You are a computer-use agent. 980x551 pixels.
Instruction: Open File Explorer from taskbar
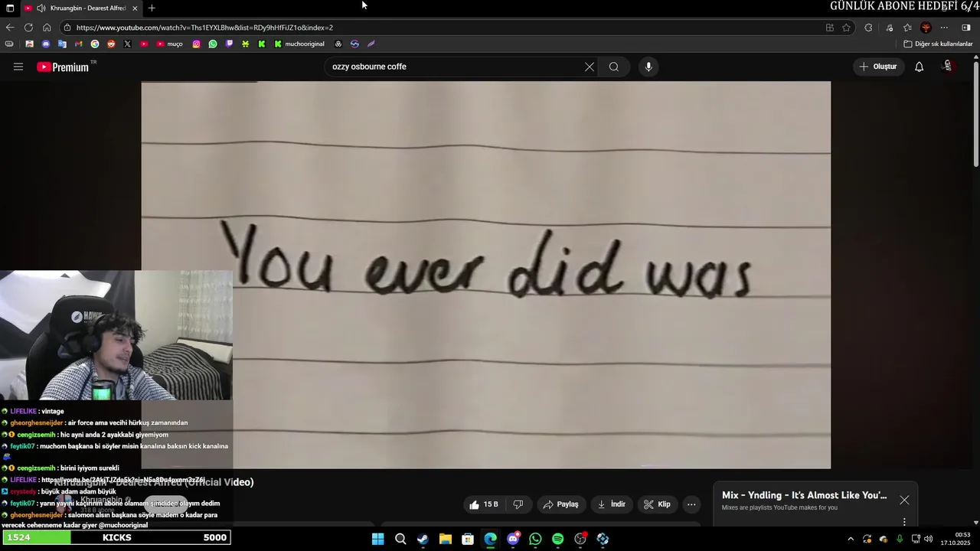[x=446, y=539]
